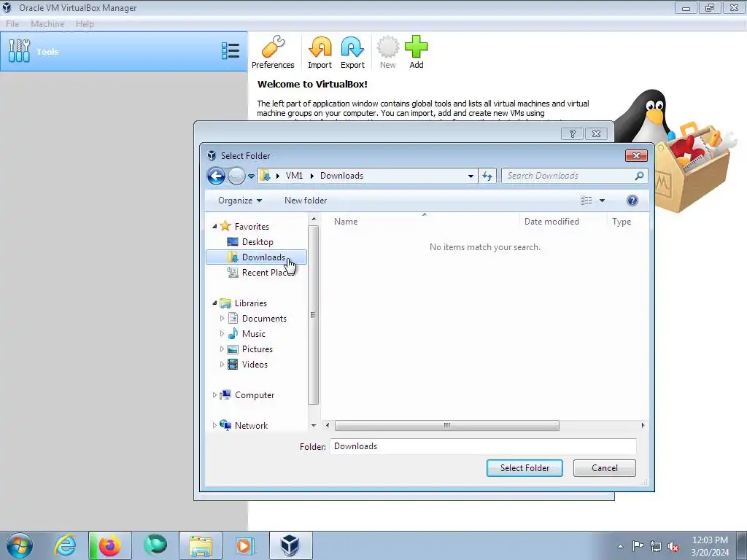Viewport: 747px width, 560px height.
Task: Select the Tools entry in left pane
Action: pyautogui.click(x=123, y=52)
